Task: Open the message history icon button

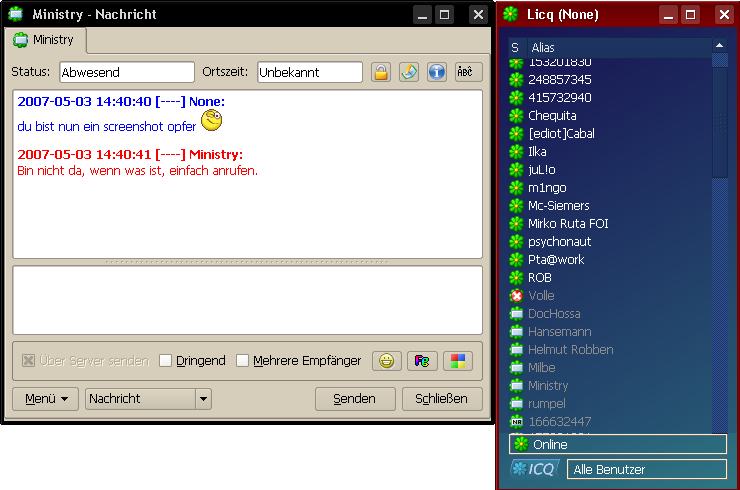Action: tap(409, 72)
